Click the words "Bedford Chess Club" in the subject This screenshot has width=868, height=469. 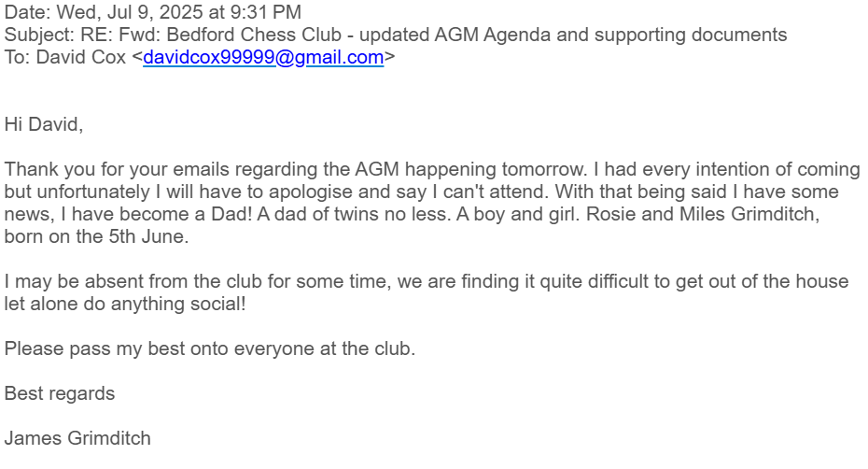pyautogui.click(x=254, y=35)
